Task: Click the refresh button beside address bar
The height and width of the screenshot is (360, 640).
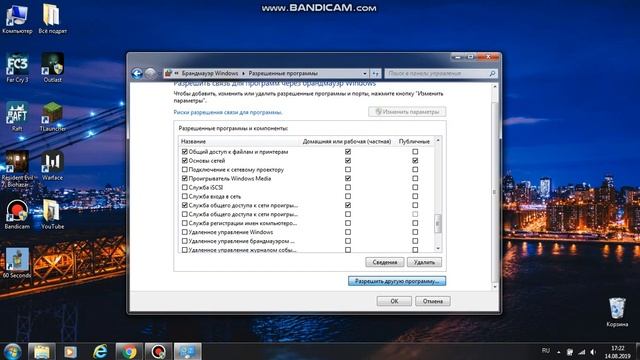Action: click(x=376, y=73)
